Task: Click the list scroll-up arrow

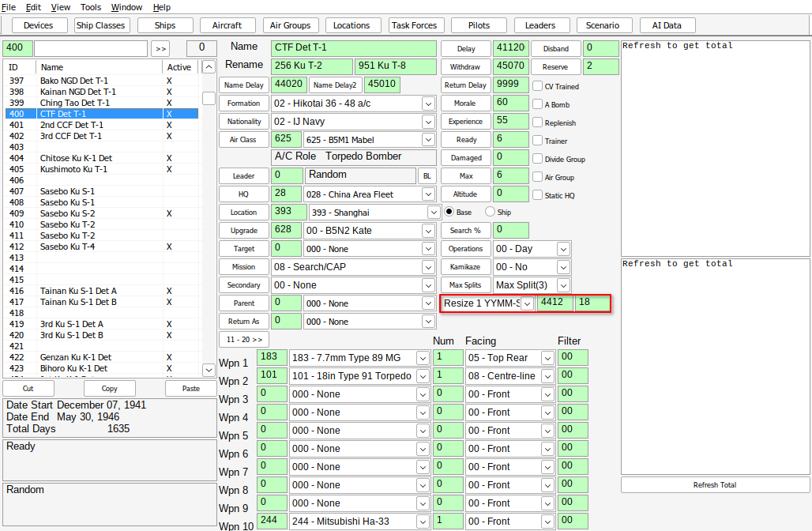Action: [x=209, y=67]
